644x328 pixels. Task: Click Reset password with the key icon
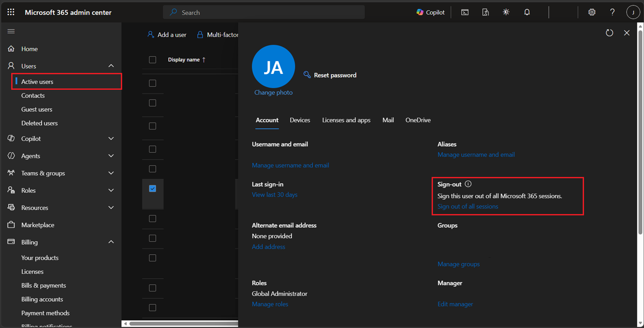click(x=330, y=75)
